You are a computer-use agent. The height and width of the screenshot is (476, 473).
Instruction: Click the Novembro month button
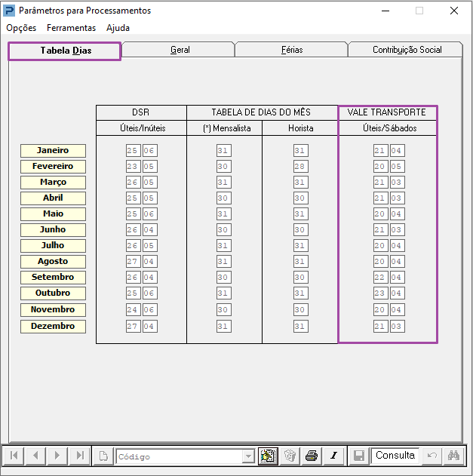point(53,309)
